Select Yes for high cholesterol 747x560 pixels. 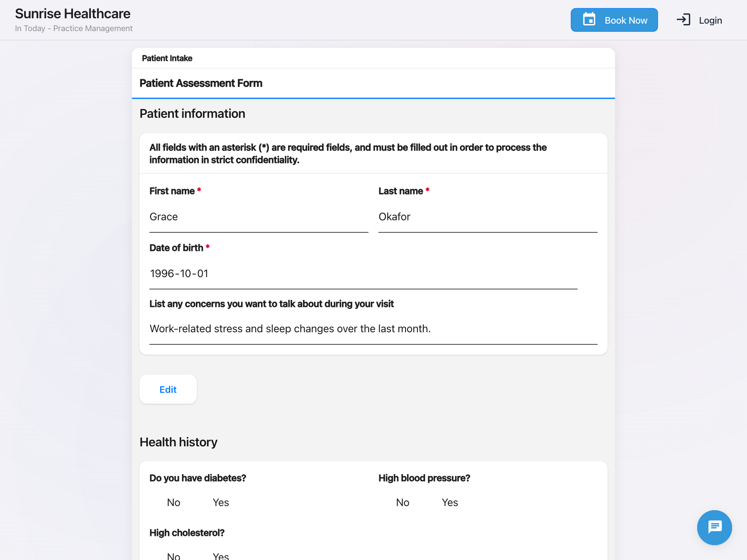click(x=221, y=556)
